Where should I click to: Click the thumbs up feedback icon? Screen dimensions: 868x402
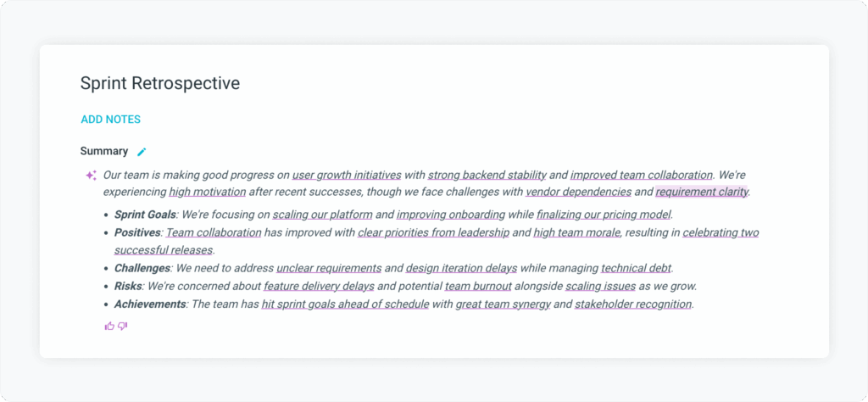(109, 326)
